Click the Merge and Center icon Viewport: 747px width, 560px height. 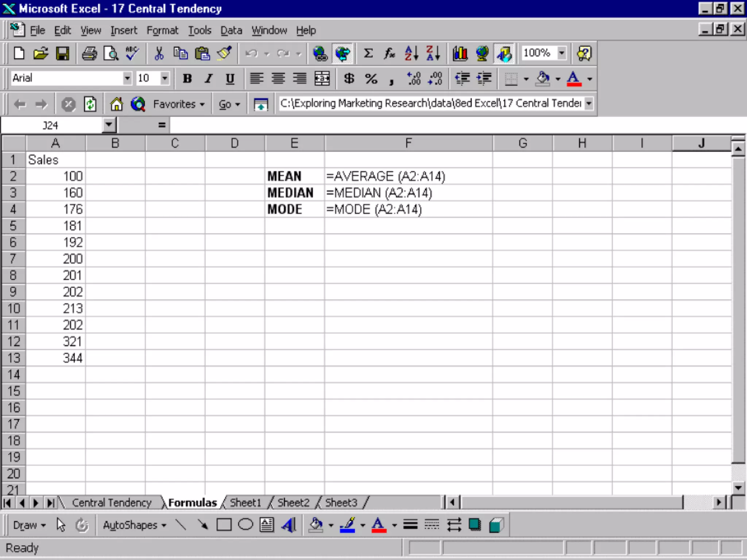pos(322,78)
